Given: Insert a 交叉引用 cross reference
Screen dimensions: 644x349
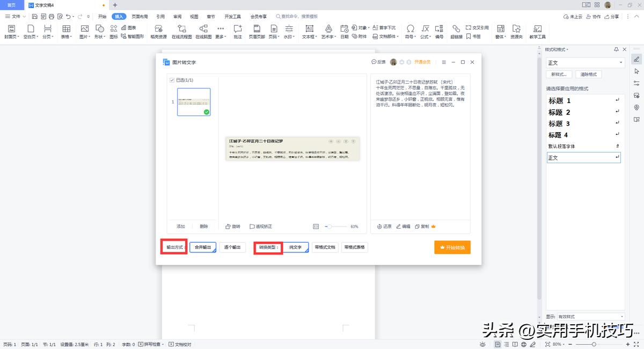Looking at the screenshot, I should pos(477,27).
